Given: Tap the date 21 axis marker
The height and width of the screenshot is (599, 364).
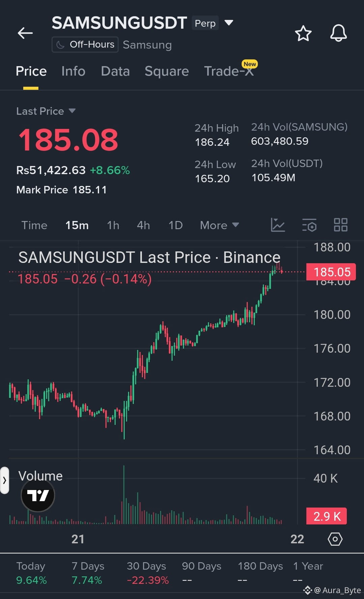Looking at the screenshot, I should click(78, 539).
